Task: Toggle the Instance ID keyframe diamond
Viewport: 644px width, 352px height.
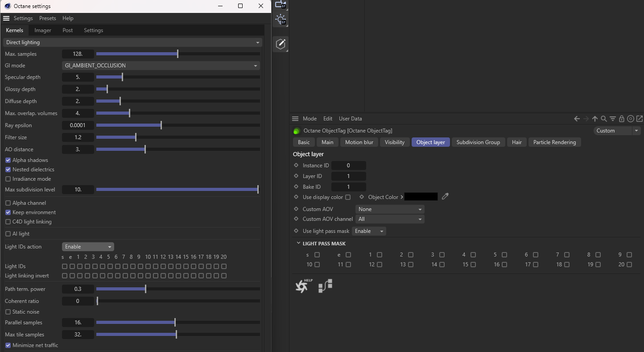Action: [x=296, y=165]
